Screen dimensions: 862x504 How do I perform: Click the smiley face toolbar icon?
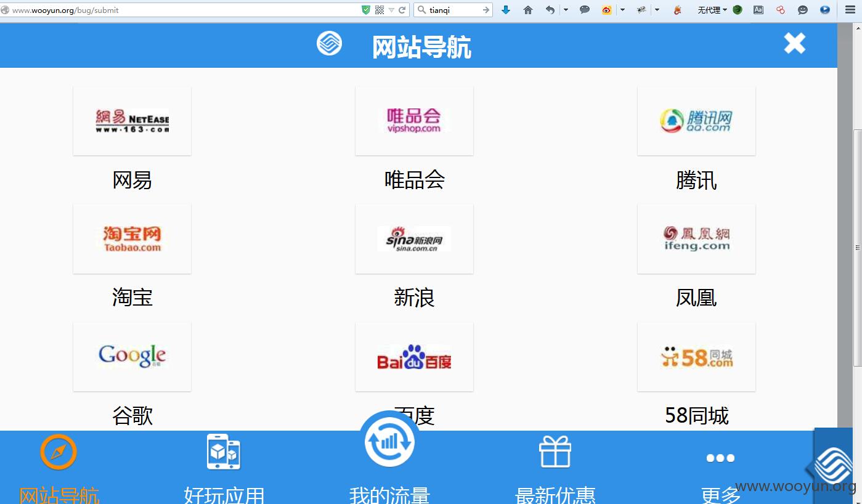click(803, 10)
